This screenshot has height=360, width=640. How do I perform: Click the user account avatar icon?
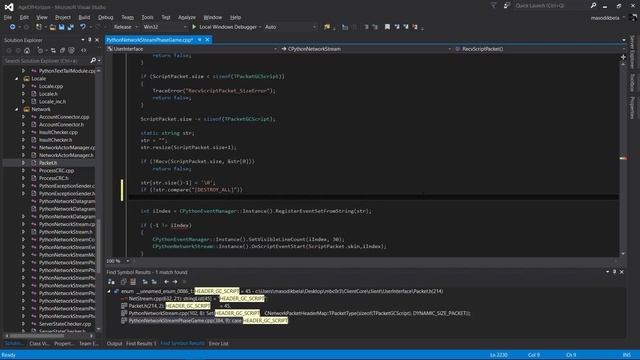pyautogui.click(x=634, y=18)
